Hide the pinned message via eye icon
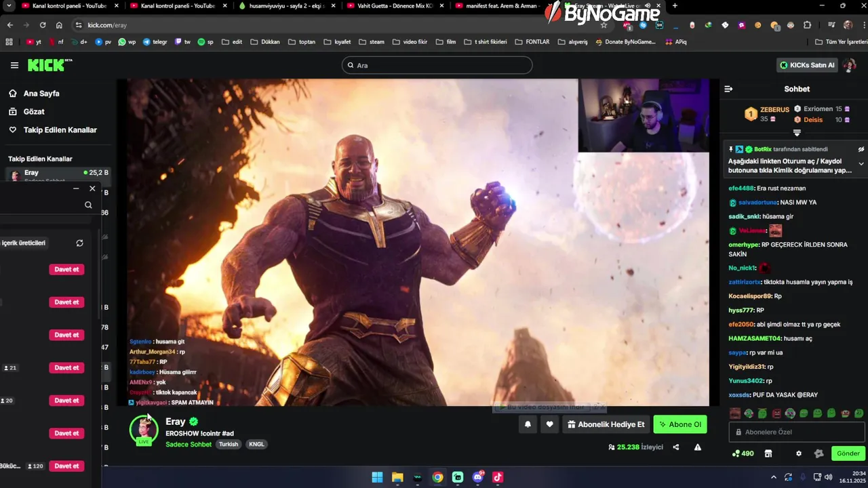Image resolution: width=868 pixels, height=488 pixels. [x=861, y=149]
